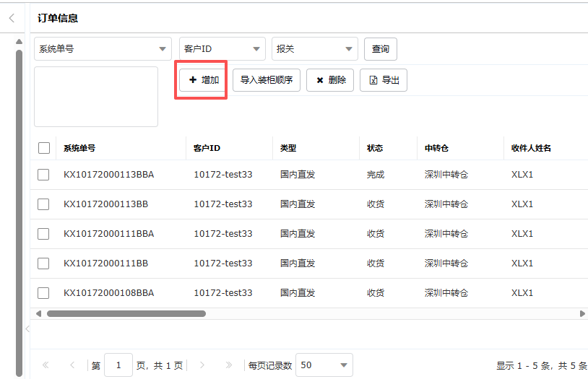Go to the next page arrow
588x379 pixels.
pyautogui.click(x=202, y=365)
